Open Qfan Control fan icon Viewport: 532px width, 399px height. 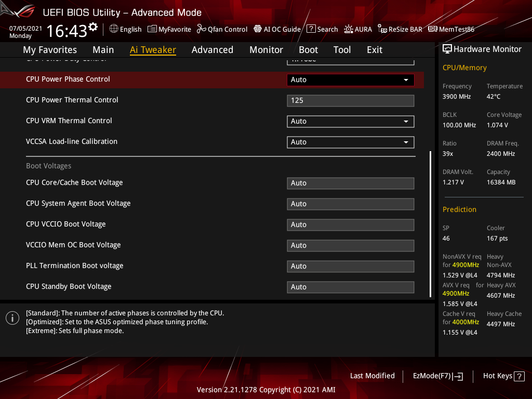(x=202, y=29)
